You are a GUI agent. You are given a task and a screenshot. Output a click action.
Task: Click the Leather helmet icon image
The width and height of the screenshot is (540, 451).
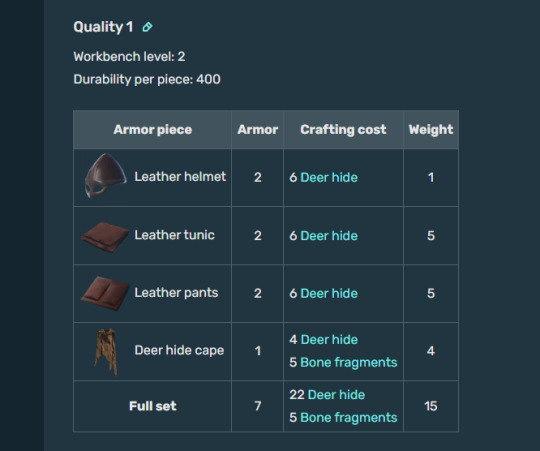(x=105, y=176)
